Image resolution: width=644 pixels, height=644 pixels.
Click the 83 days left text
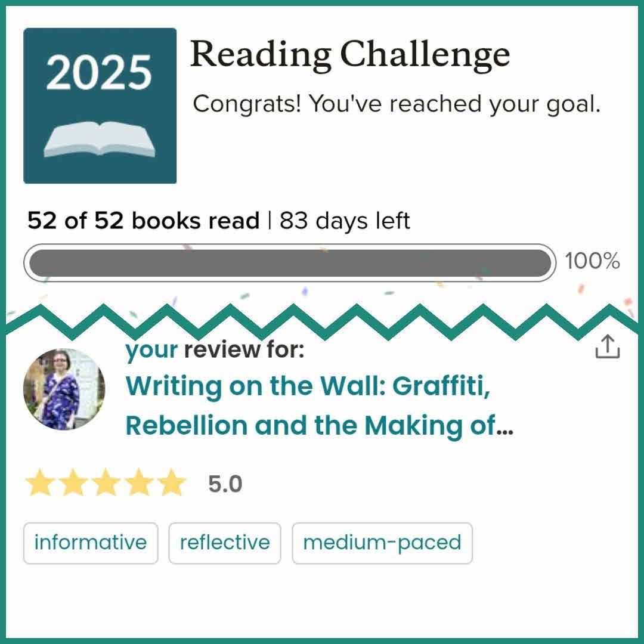(x=345, y=221)
